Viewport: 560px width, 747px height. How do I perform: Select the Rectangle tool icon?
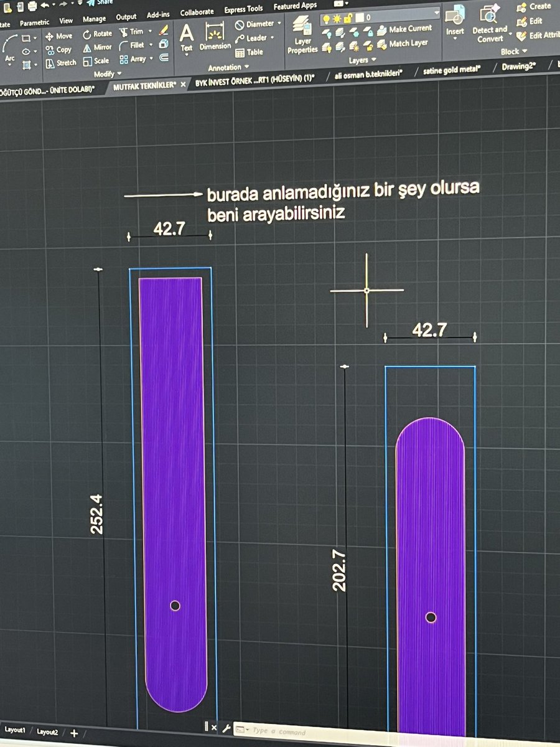[26, 38]
